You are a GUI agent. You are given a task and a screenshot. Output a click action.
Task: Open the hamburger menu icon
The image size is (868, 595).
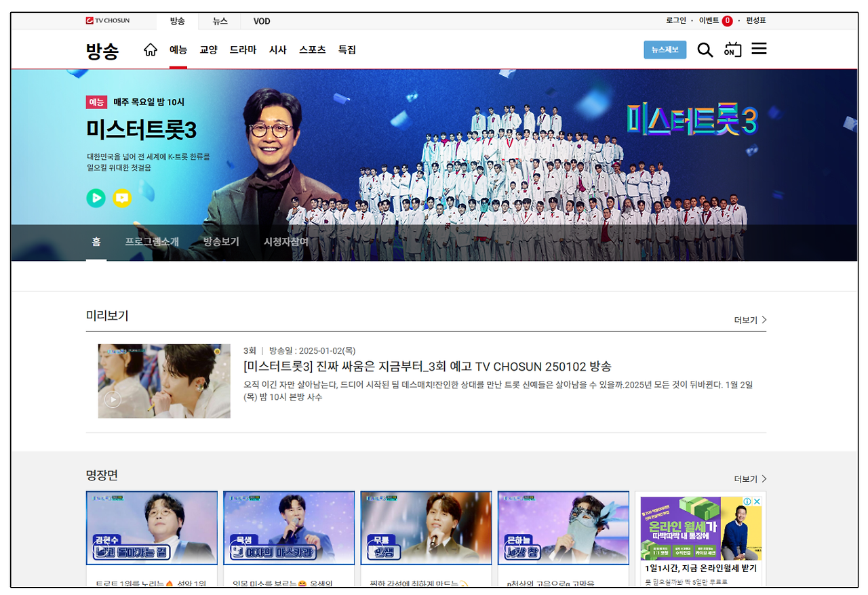(759, 49)
